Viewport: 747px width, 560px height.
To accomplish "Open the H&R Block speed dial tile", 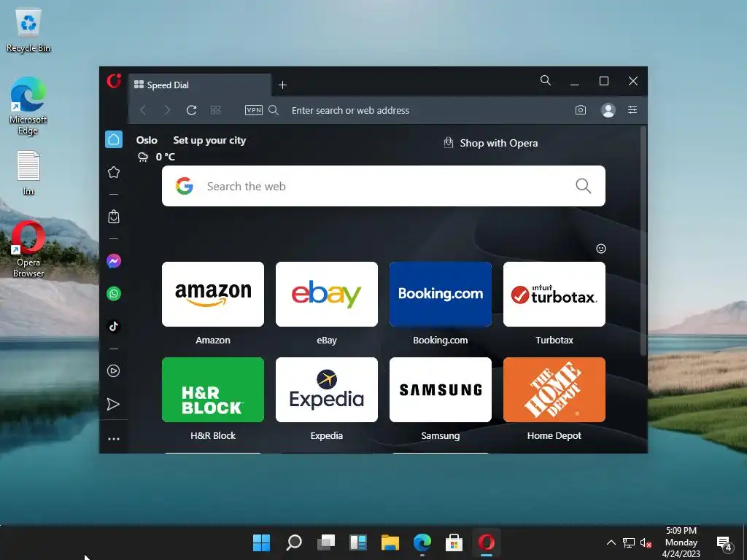I will tap(213, 390).
